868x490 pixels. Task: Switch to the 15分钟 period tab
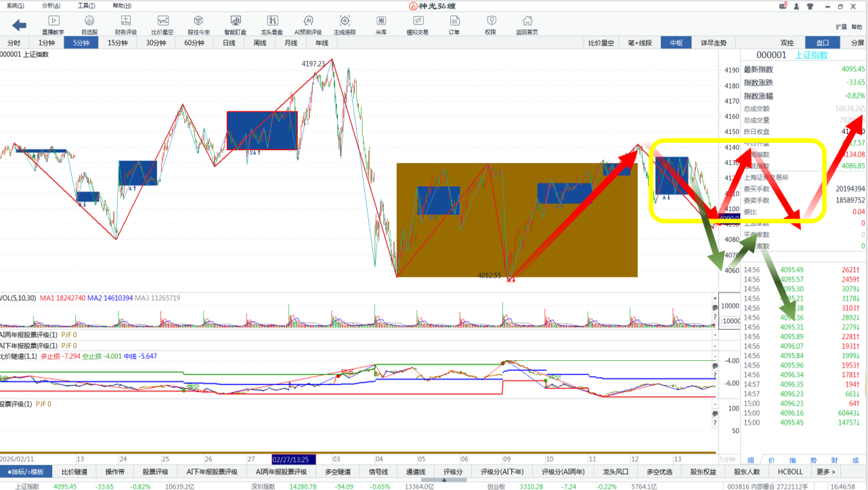tap(118, 43)
